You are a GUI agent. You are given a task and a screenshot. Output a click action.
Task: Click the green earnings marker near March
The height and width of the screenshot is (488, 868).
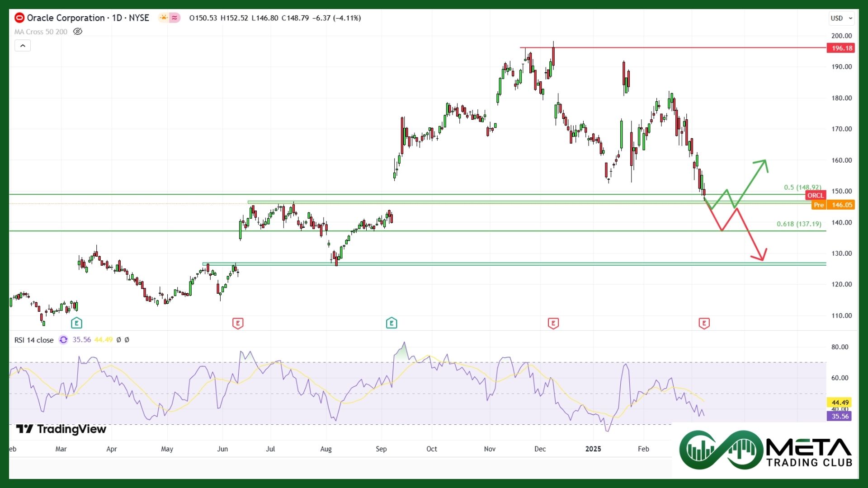pyautogui.click(x=76, y=323)
